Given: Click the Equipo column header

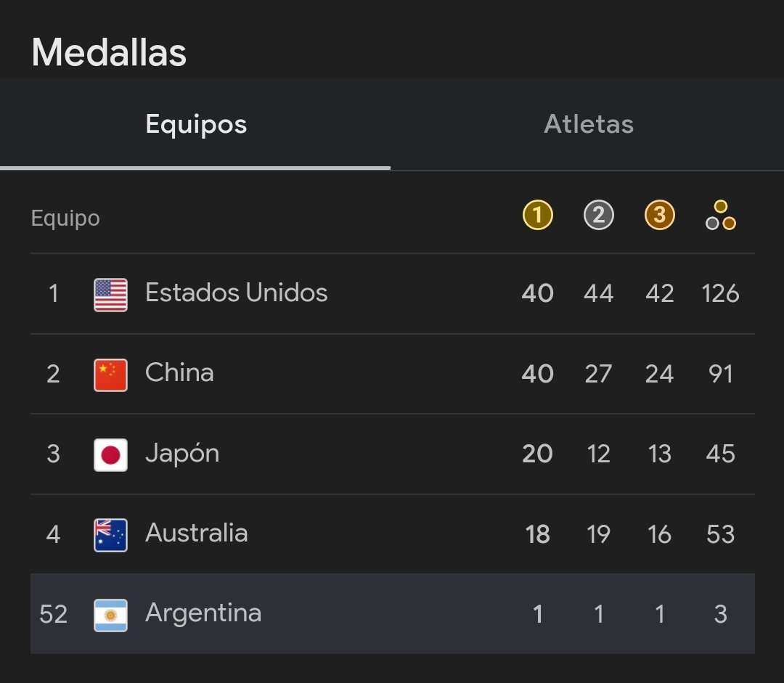Looking at the screenshot, I should pos(65,218).
